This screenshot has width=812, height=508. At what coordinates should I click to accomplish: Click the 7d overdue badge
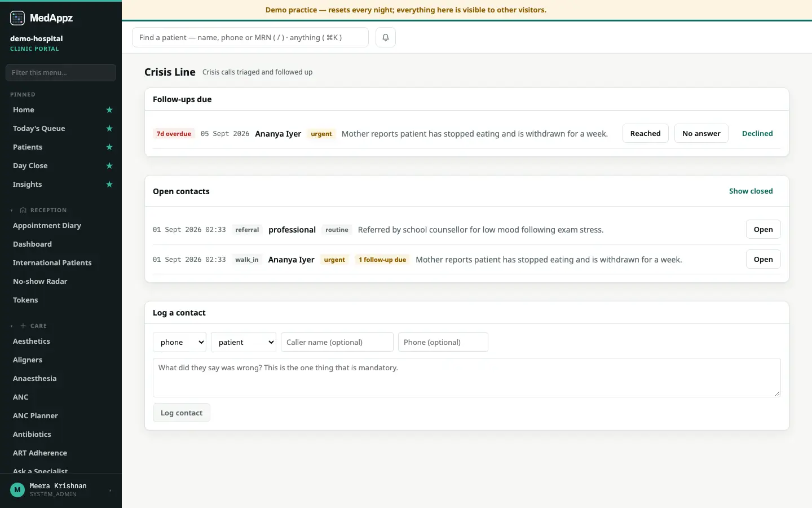174,134
